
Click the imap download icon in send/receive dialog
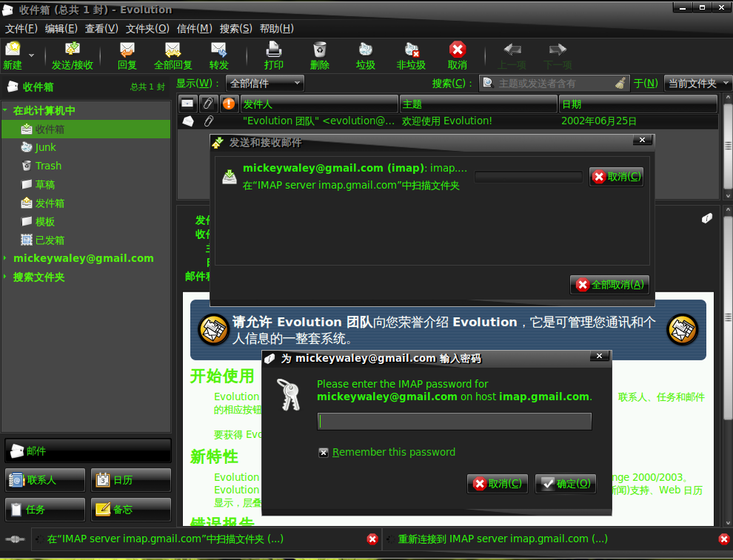click(x=229, y=177)
